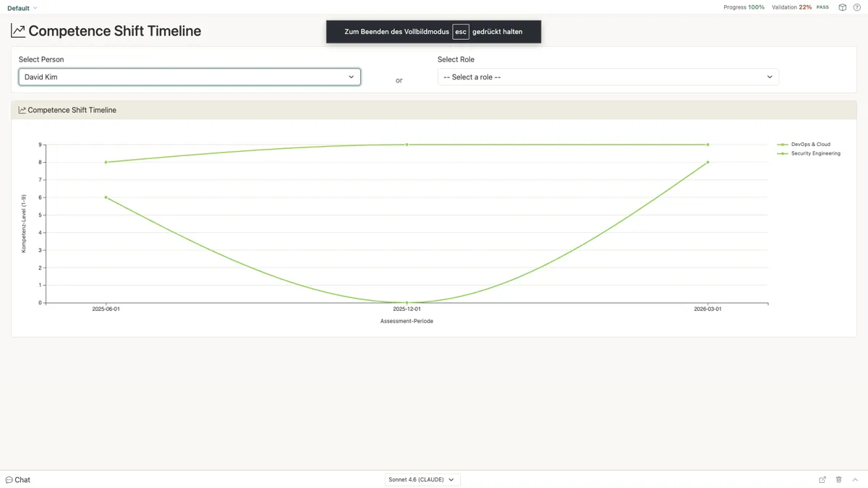
Task: Click the esc key in fullscreen notice
Action: pyautogui.click(x=461, y=32)
